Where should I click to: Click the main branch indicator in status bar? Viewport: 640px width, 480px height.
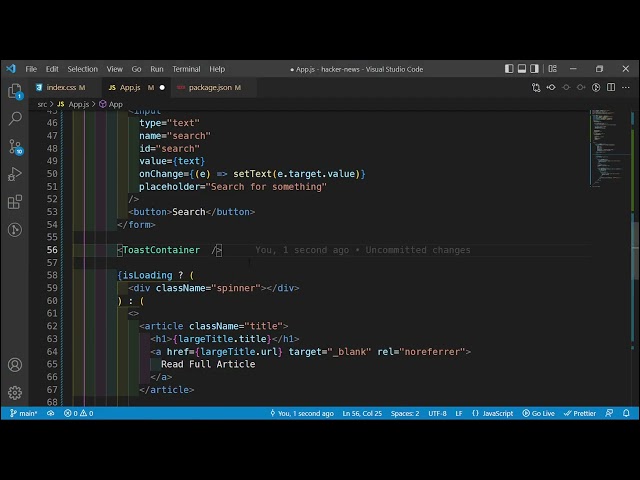point(24,413)
